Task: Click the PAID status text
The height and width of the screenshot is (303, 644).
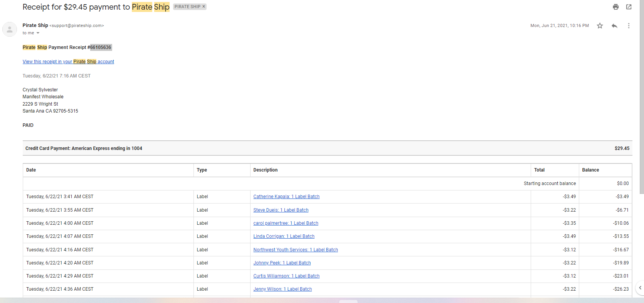Action: (x=28, y=125)
